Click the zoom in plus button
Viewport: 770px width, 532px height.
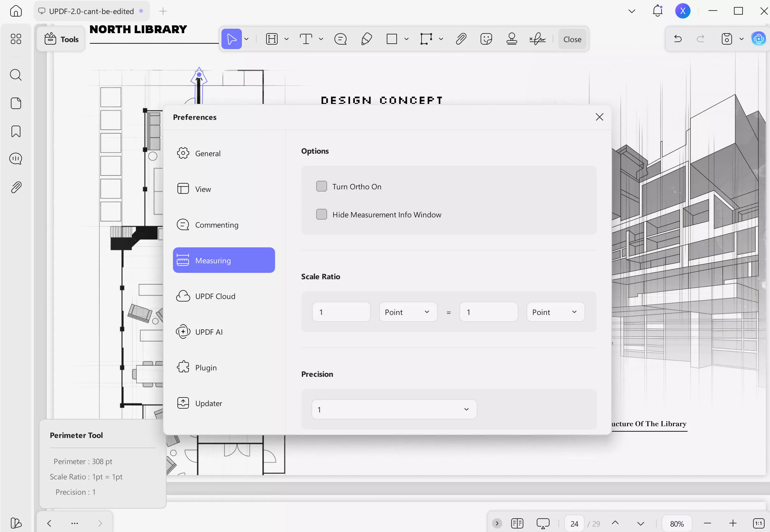click(x=733, y=523)
